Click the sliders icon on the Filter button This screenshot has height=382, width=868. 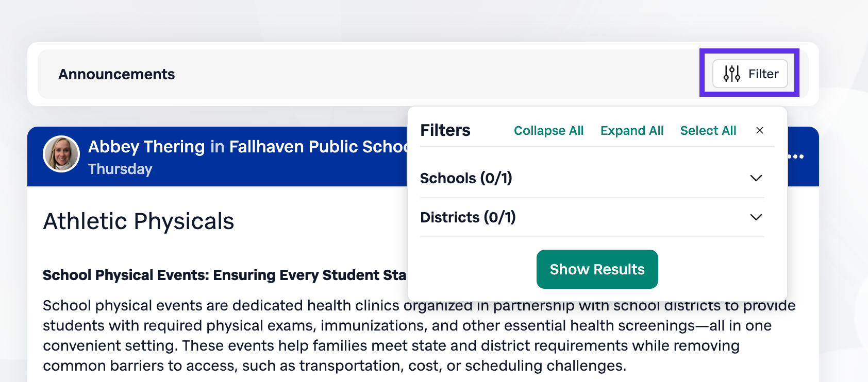click(x=731, y=74)
